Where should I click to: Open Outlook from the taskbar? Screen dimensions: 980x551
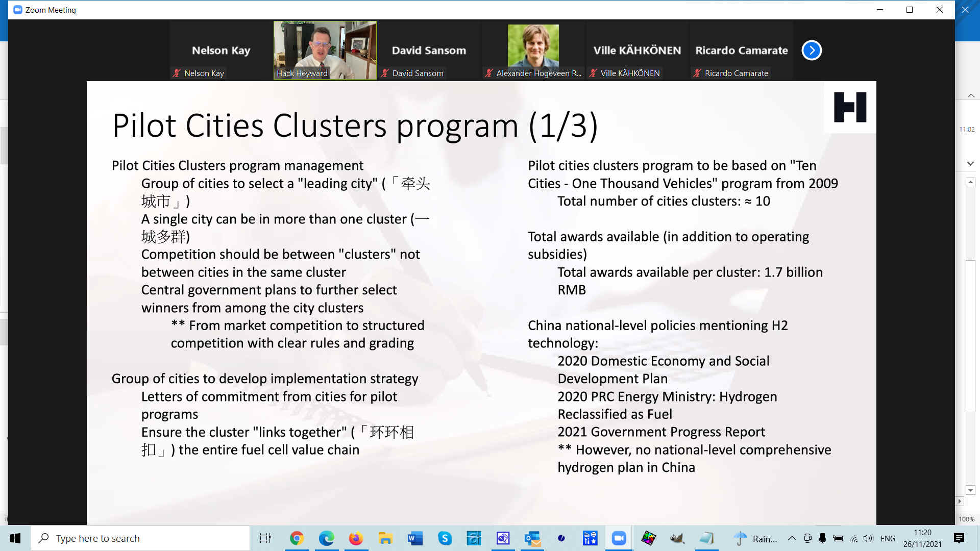[532, 538]
